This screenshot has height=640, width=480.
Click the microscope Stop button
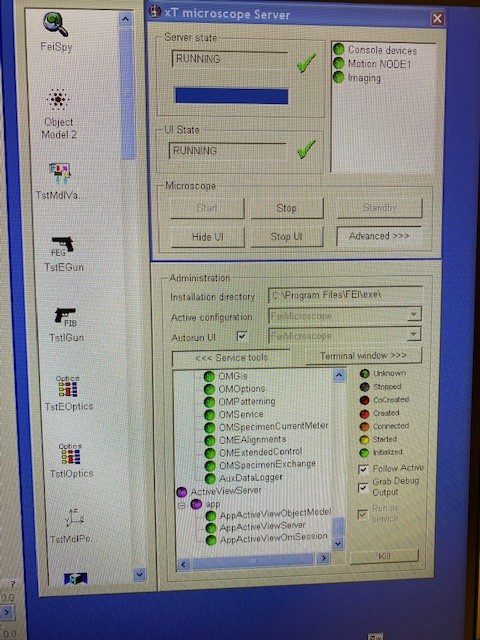click(x=287, y=209)
